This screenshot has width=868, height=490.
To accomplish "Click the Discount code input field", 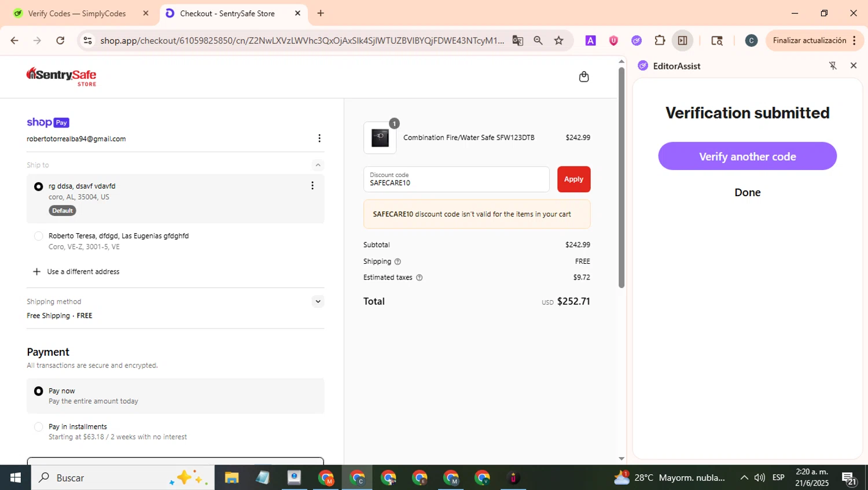I will (x=457, y=179).
